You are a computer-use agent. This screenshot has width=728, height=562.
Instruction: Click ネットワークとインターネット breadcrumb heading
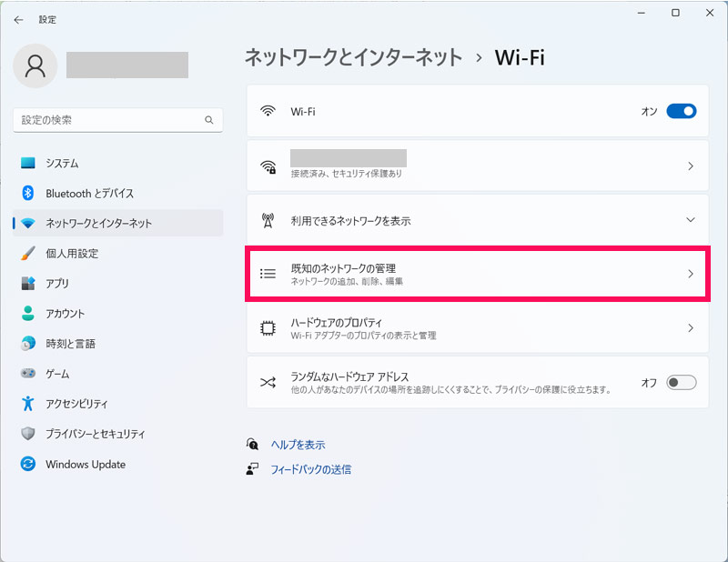pyautogui.click(x=353, y=58)
